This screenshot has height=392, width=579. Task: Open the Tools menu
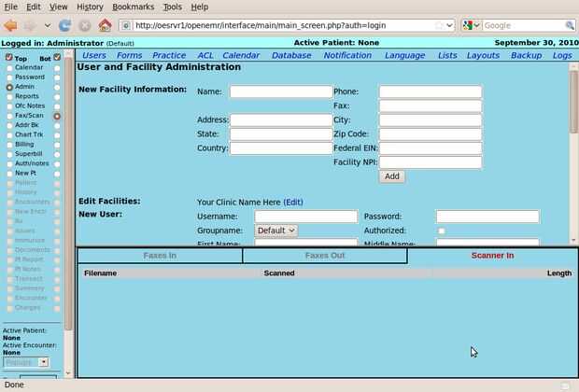coord(173,7)
